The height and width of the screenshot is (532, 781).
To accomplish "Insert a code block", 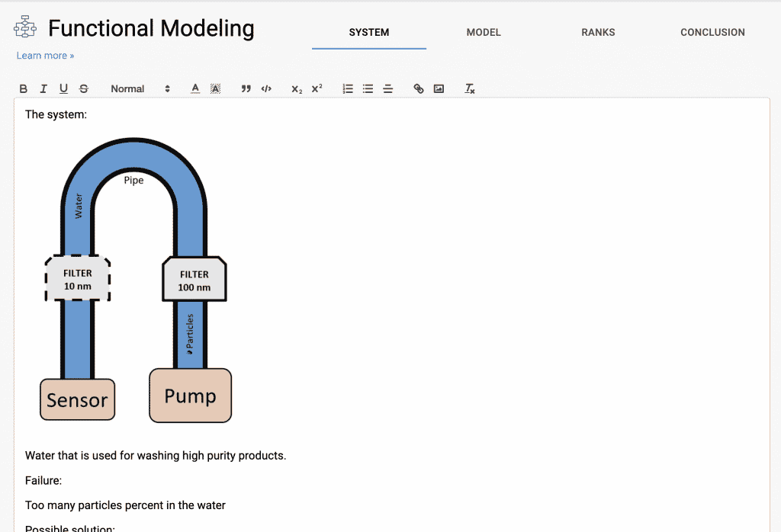I will click(266, 88).
